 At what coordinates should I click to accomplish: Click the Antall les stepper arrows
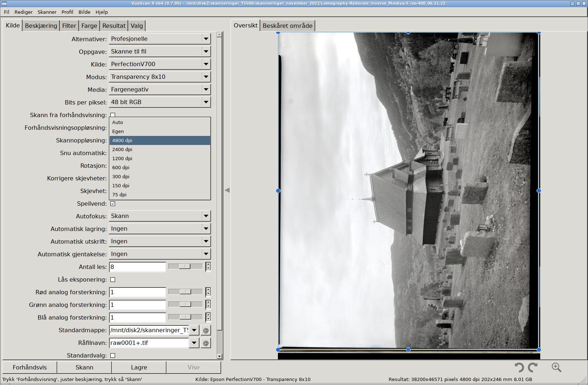click(x=208, y=267)
